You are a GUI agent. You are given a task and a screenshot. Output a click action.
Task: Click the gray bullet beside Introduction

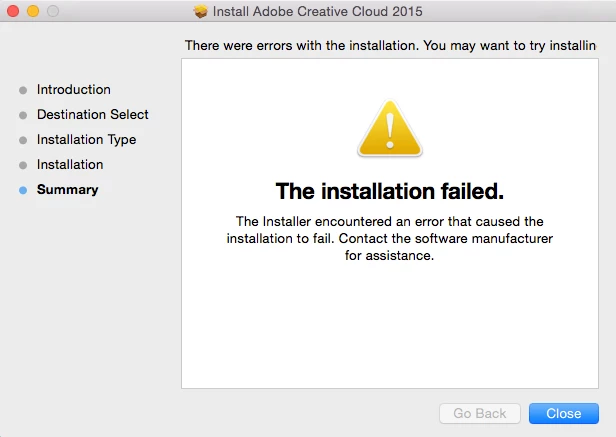click(x=23, y=90)
